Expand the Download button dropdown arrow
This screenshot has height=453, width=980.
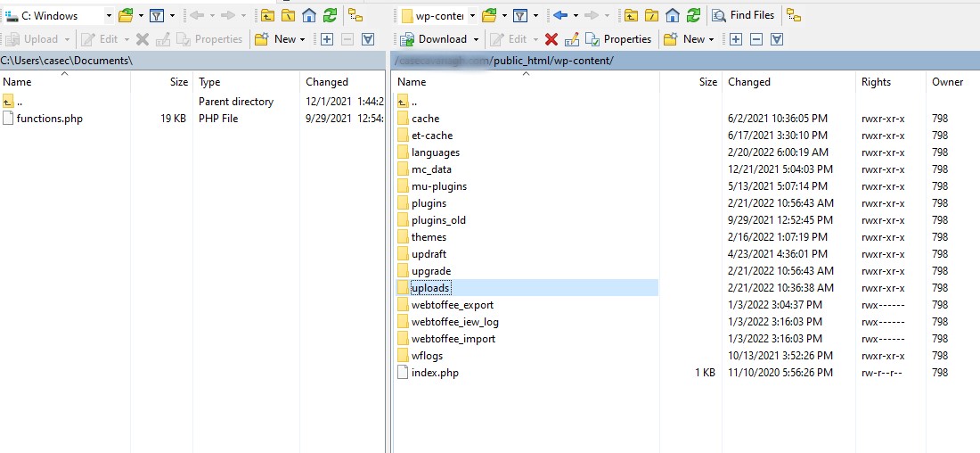(x=477, y=39)
